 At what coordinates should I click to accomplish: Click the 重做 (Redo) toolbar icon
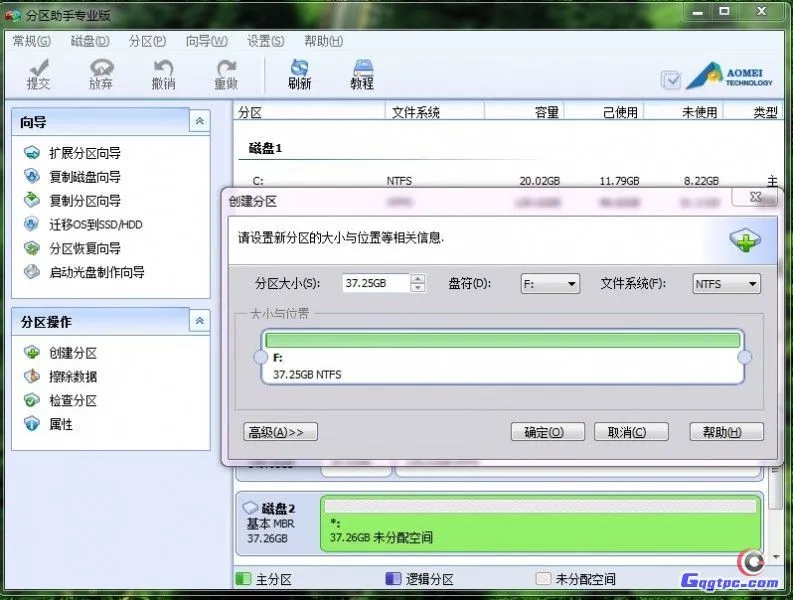[226, 74]
